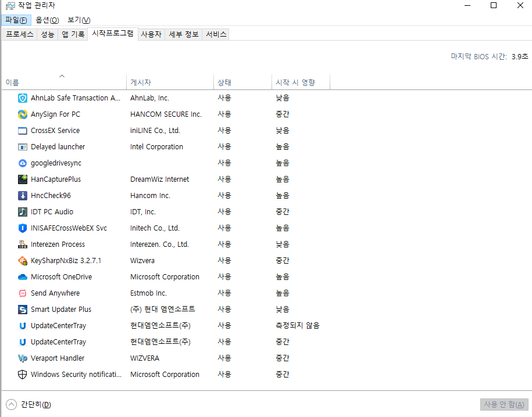The height and width of the screenshot is (417, 532).
Task: Click the Delayed launcher icon
Action: pyautogui.click(x=23, y=147)
